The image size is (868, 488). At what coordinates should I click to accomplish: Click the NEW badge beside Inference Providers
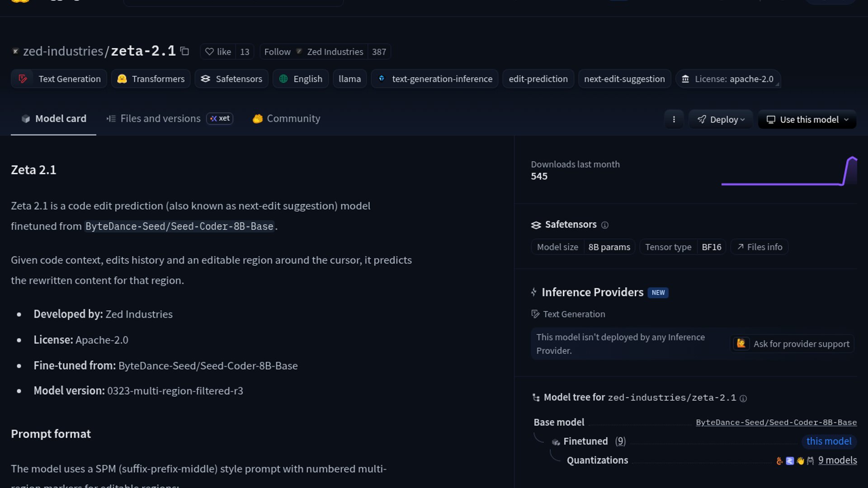tap(658, 292)
